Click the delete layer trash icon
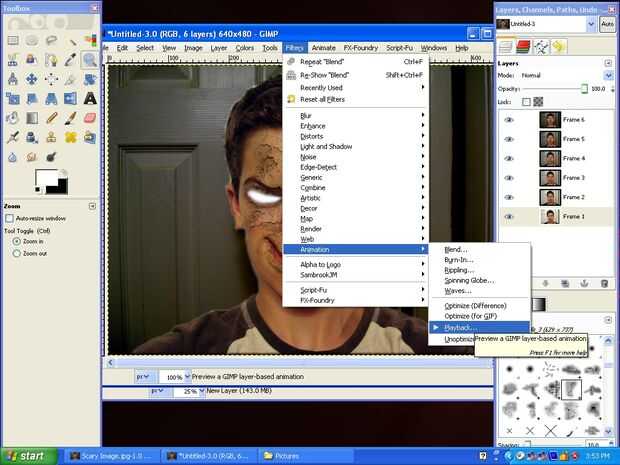This screenshot has width=620, height=465. pyautogui.click(x=604, y=284)
